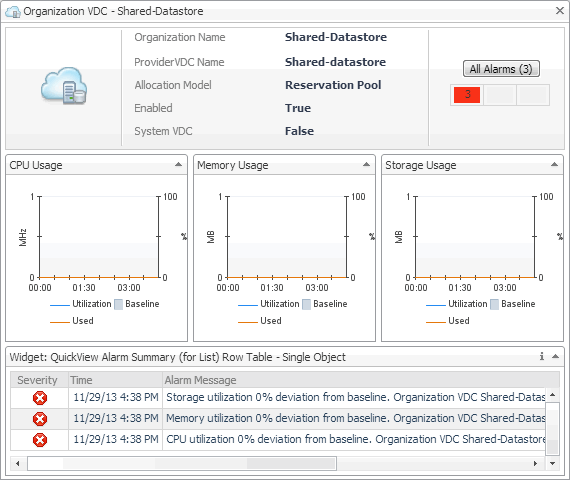This screenshot has width=570, height=480.
Task: Click the horizontal scrollbar right arrow
Action: point(535,463)
